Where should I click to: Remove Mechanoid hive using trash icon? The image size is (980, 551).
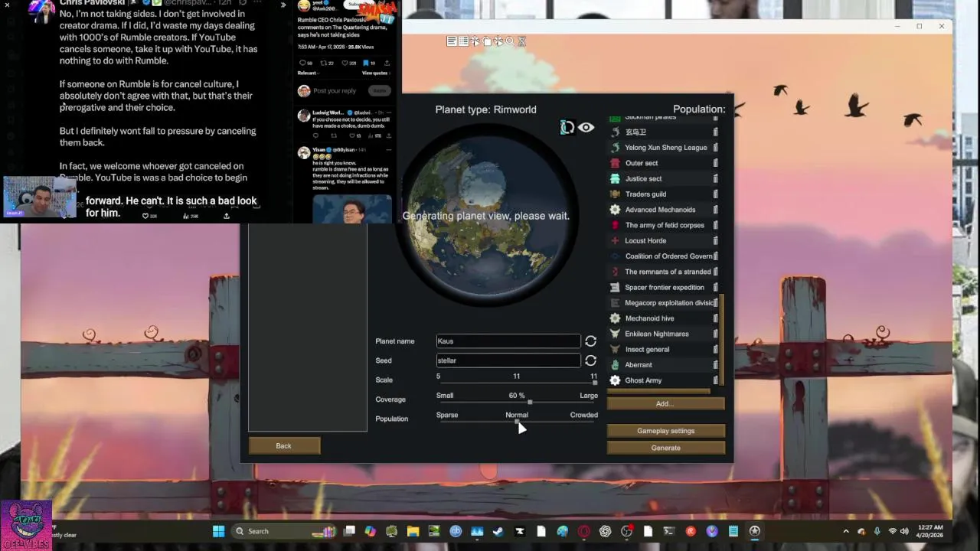point(716,318)
